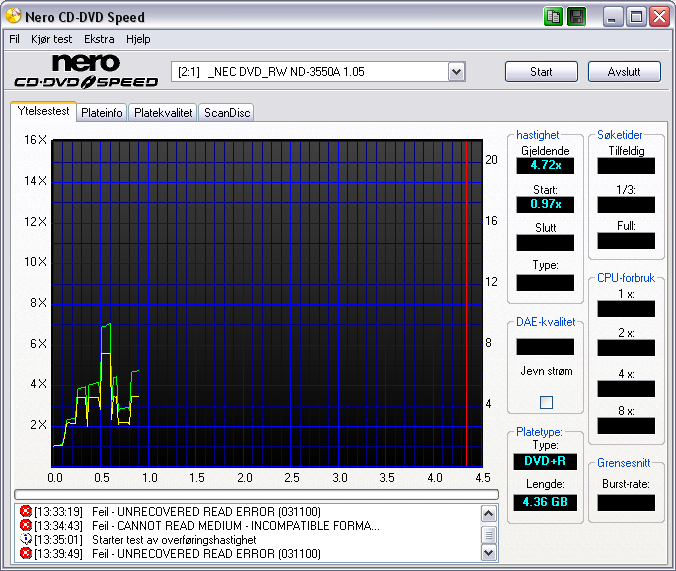
Task: Click the test progress bar below graph
Action: click(255, 494)
